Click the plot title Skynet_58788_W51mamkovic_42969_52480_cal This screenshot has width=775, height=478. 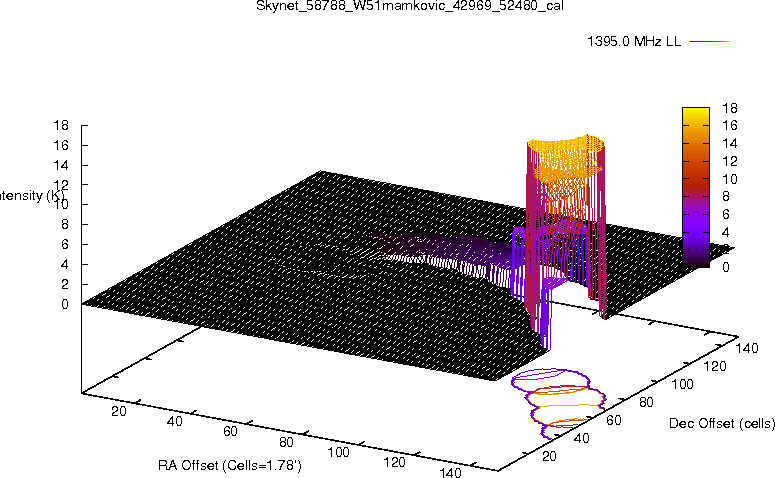(410, 6)
